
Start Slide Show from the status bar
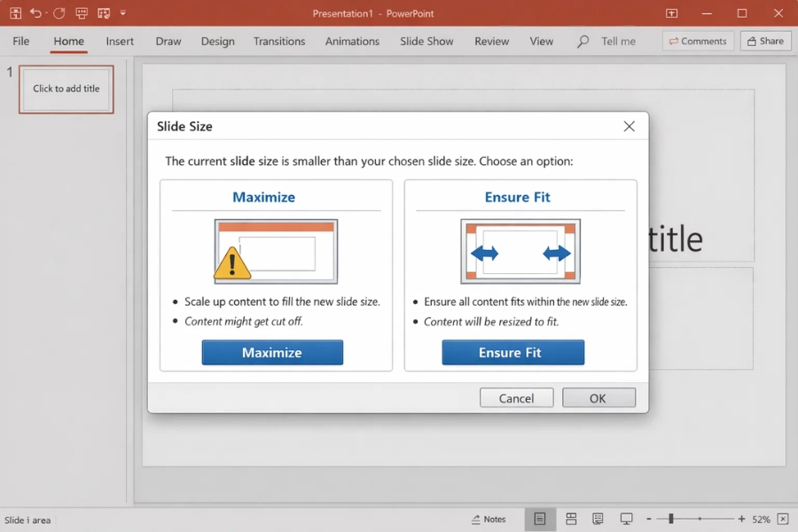tap(627, 519)
